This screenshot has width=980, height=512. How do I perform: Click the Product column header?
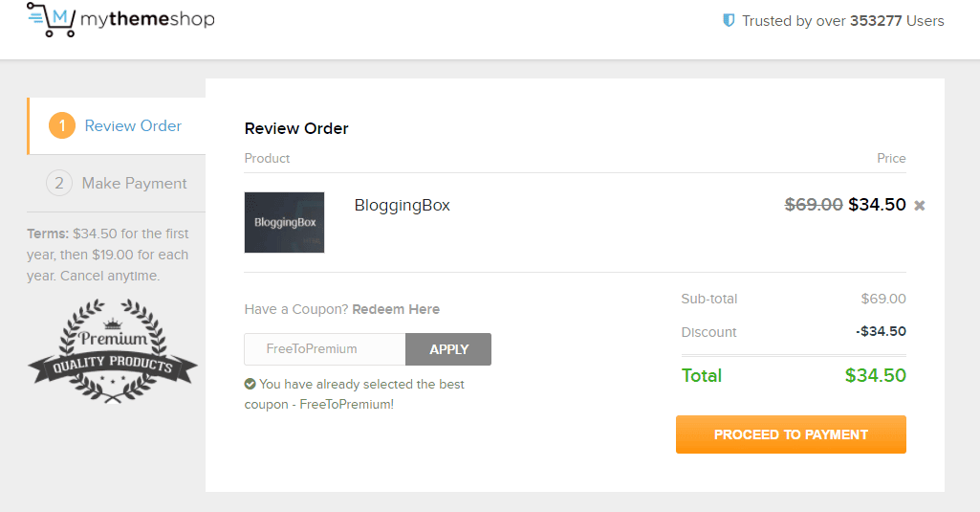click(x=267, y=158)
